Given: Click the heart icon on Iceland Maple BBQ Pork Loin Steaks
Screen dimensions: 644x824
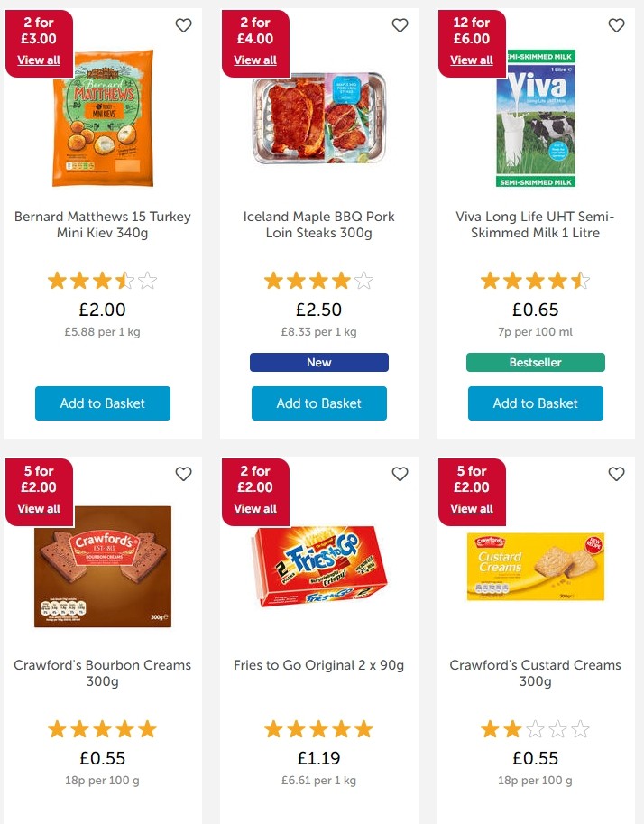Looking at the screenshot, I should pos(400,26).
